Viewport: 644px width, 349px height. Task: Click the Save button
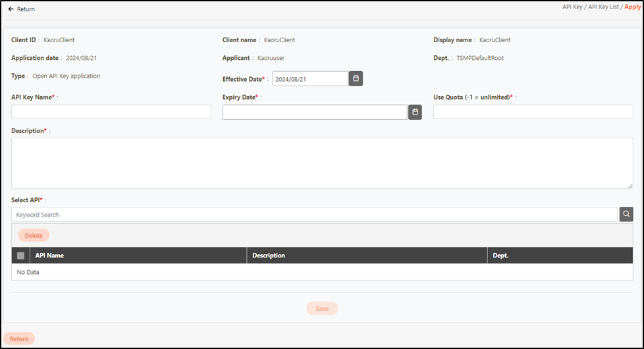pos(322,308)
